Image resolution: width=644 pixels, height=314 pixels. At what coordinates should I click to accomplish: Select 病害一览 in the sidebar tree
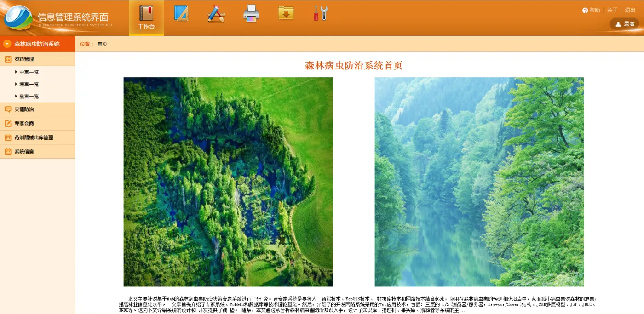click(x=29, y=85)
